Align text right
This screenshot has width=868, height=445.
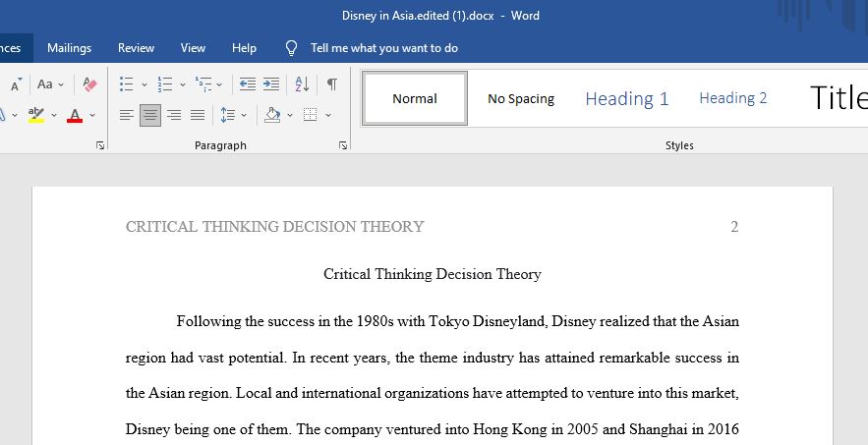pyautogui.click(x=174, y=115)
